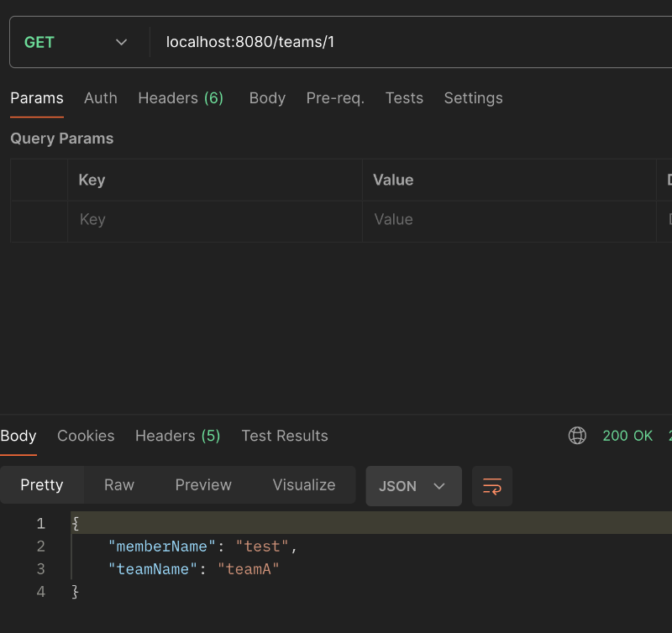Click the request URL field localhost:8080/teams/1
Screen dimensions: 672x633
pyautogui.click(x=412, y=42)
